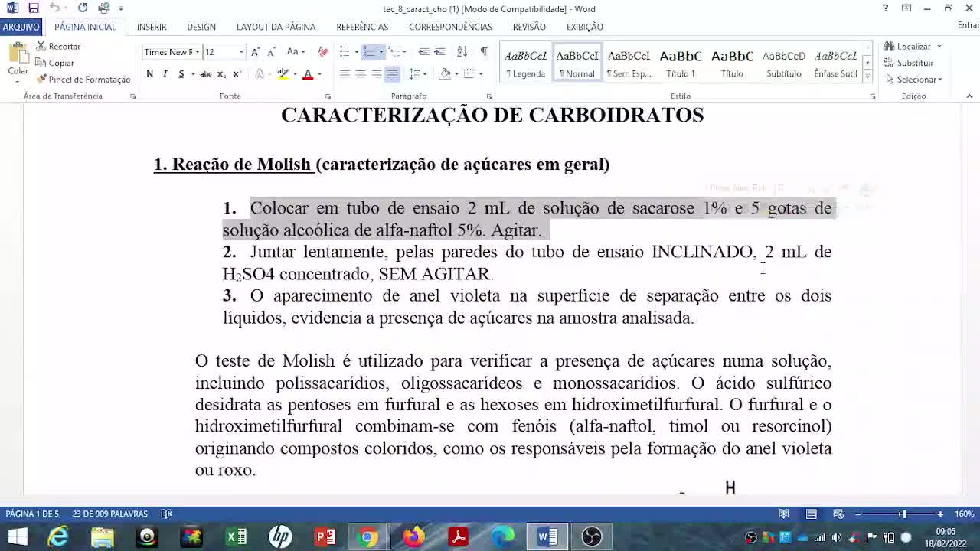Viewport: 980px width, 551px height.
Task: Decrease paragraph indent
Action: point(423,52)
